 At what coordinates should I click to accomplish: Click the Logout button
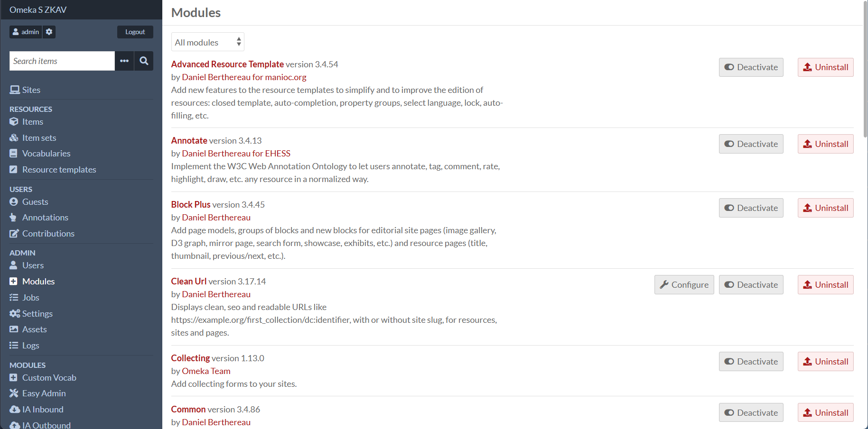(x=135, y=32)
